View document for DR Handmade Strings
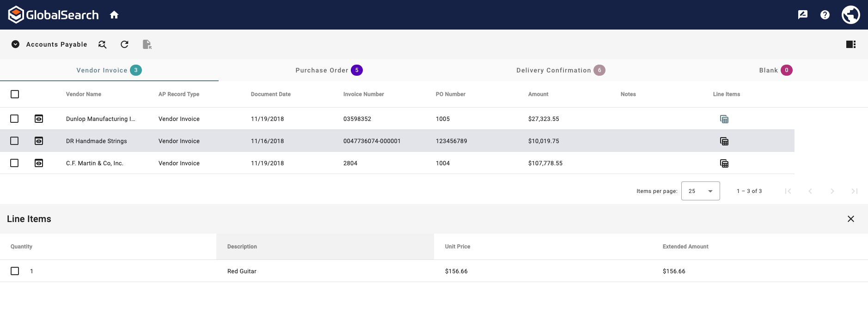The image size is (868, 313). pos(39,141)
